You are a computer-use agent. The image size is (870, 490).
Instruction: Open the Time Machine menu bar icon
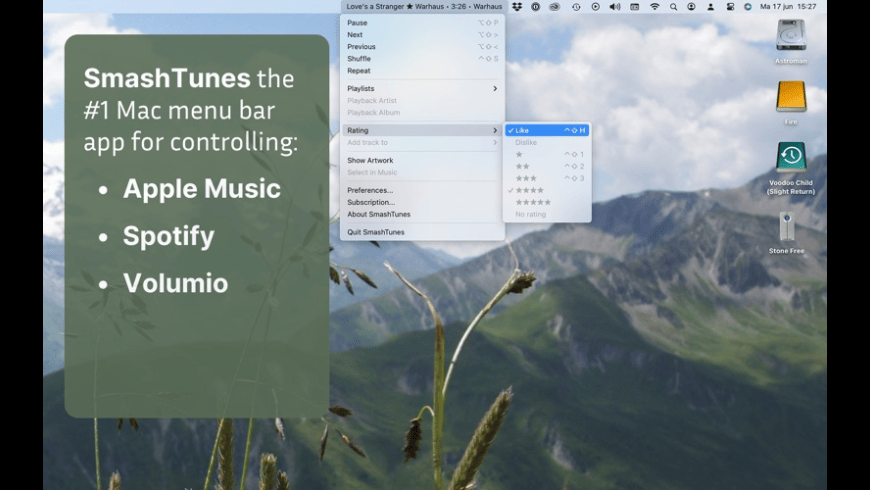point(576,7)
